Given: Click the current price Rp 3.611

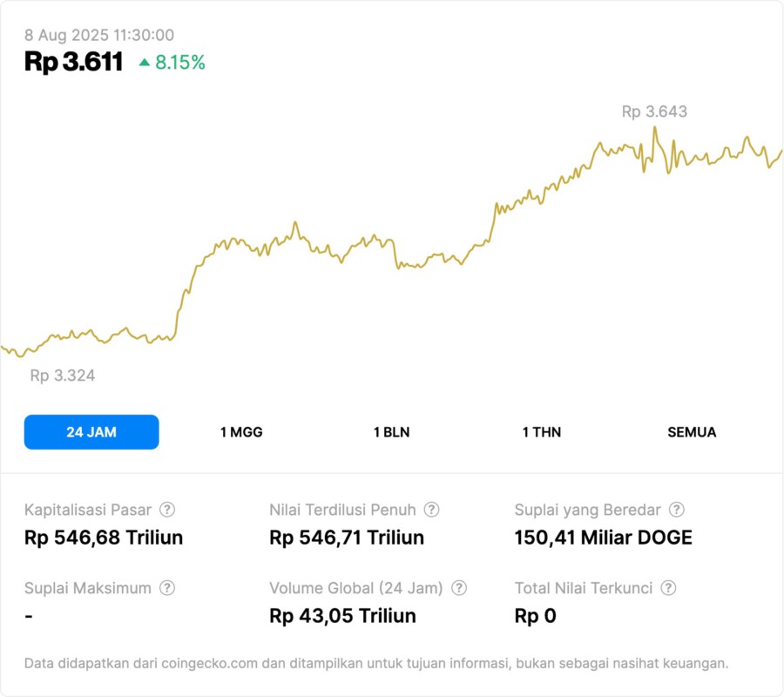Looking at the screenshot, I should [x=73, y=62].
